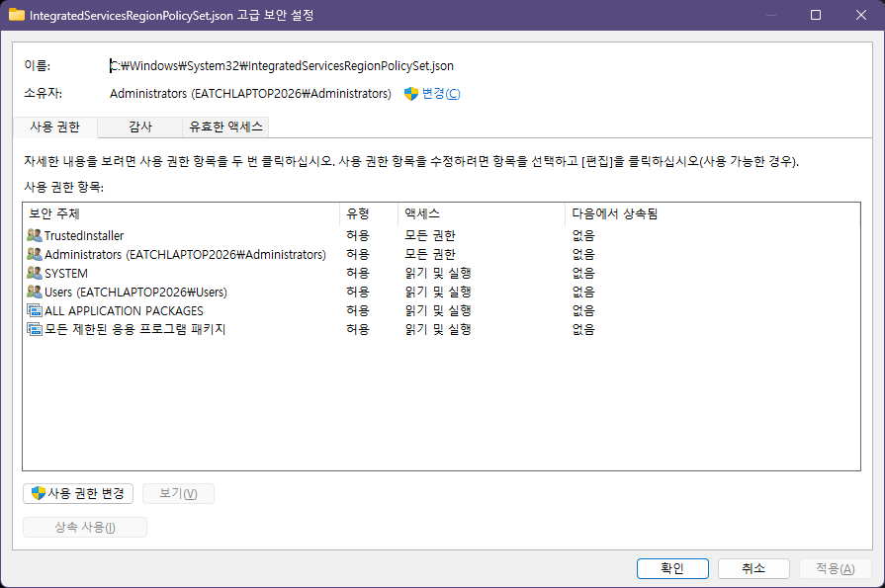This screenshot has height=588, width=885.
Task: Click the TrustedInstaller user group icon
Action: [x=35, y=236]
